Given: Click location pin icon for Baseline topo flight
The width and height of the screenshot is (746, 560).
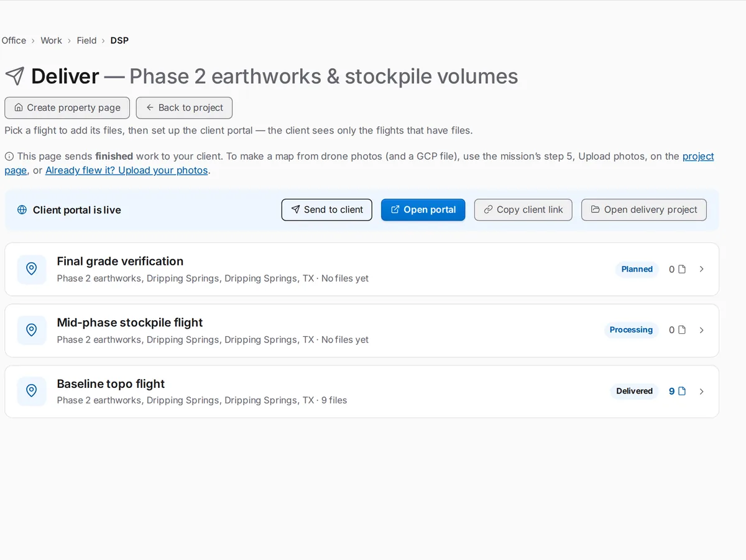Looking at the screenshot, I should coord(32,391).
